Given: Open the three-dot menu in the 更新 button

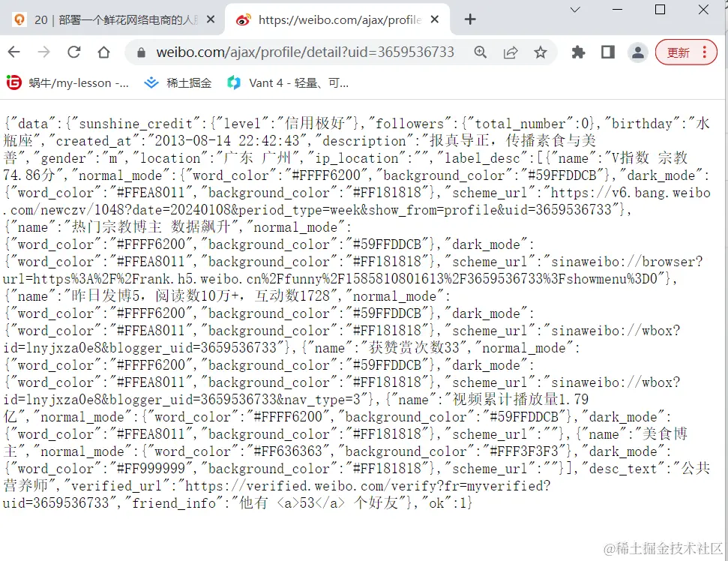Looking at the screenshot, I should (704, 52).
